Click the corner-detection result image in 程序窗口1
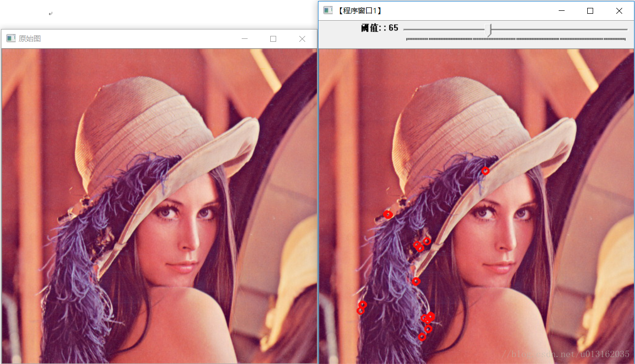The width and height of the screenshot is (635, 364). (476, 206)
